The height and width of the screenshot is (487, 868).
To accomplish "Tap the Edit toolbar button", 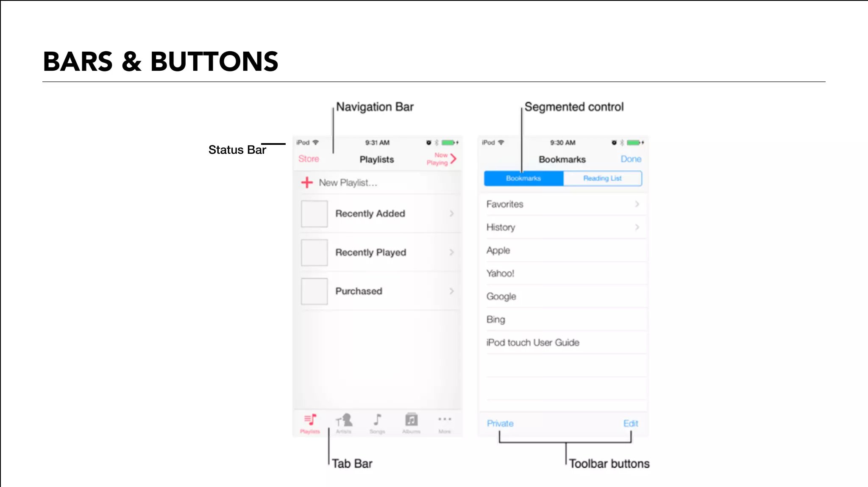I will (x=631, y=423).
